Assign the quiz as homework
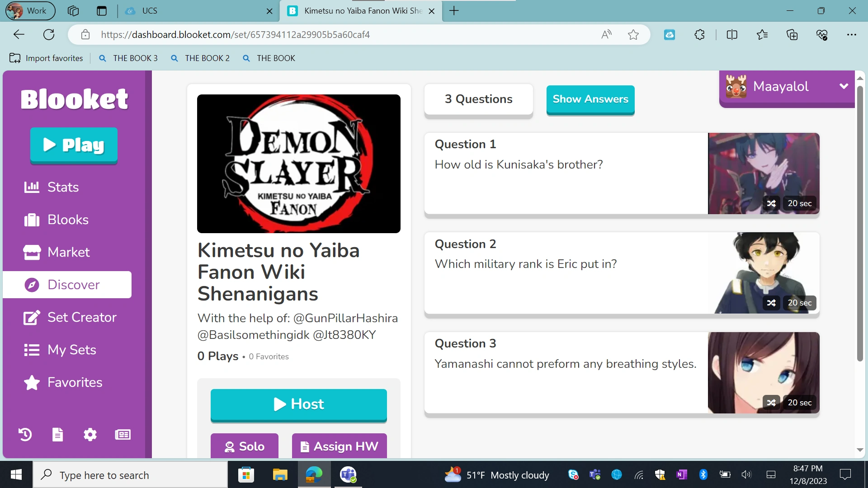Screen dimensions: 868x488 pos(339,446)
